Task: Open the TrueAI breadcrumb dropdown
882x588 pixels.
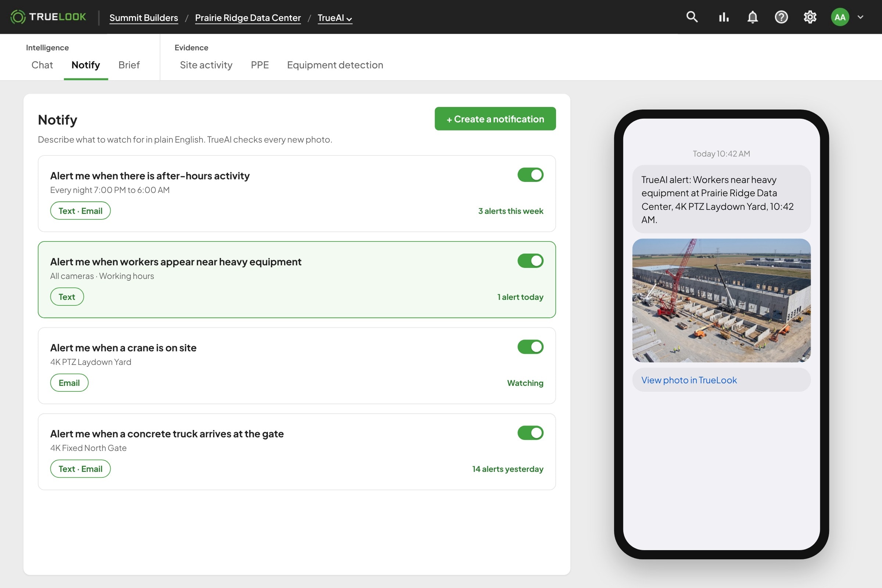Action: click(334, 18)
